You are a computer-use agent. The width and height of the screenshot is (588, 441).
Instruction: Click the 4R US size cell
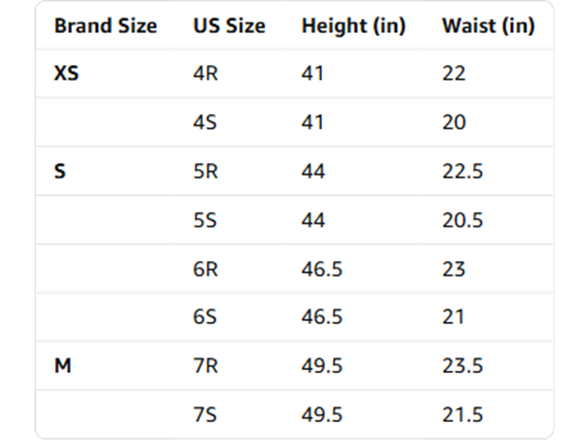pos(206,73)
